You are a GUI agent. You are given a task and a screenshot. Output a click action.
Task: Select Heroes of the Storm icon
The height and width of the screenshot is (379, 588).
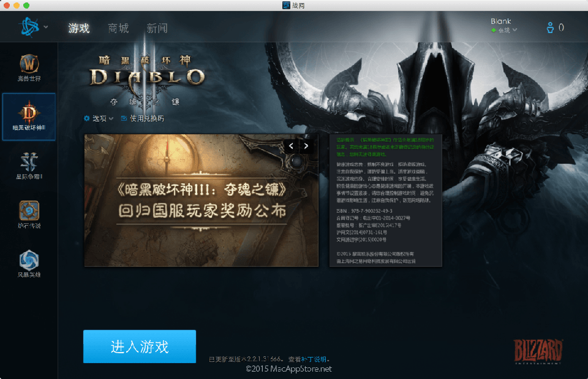coord(29,260)
